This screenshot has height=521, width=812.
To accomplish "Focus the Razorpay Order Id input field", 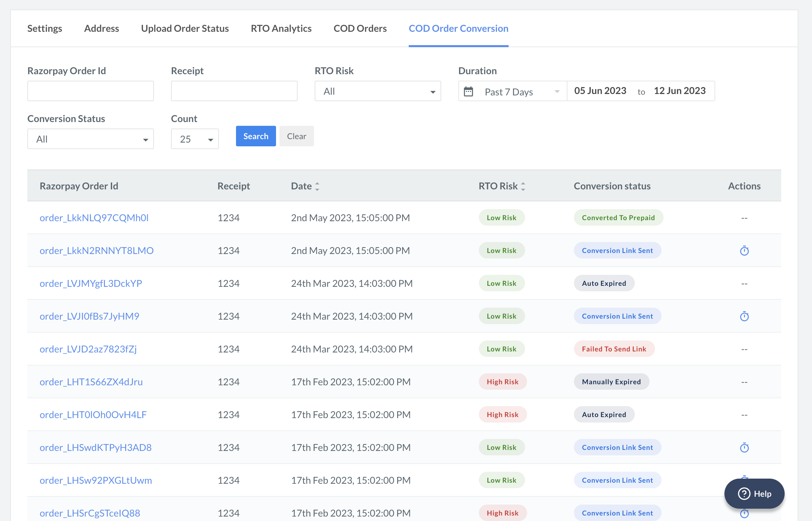I will [x=91, y=91].
